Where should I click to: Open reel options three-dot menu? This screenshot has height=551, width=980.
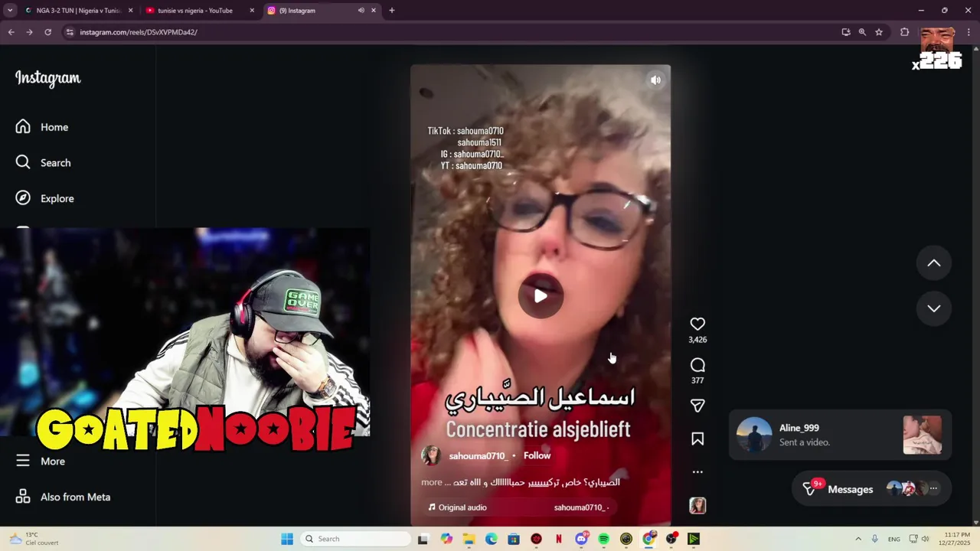pyautogui.click(x=697, y=472)
